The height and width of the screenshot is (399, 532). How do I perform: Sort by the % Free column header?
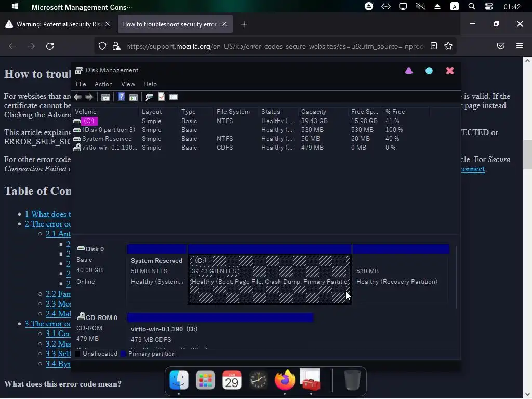tap(406, 112)
